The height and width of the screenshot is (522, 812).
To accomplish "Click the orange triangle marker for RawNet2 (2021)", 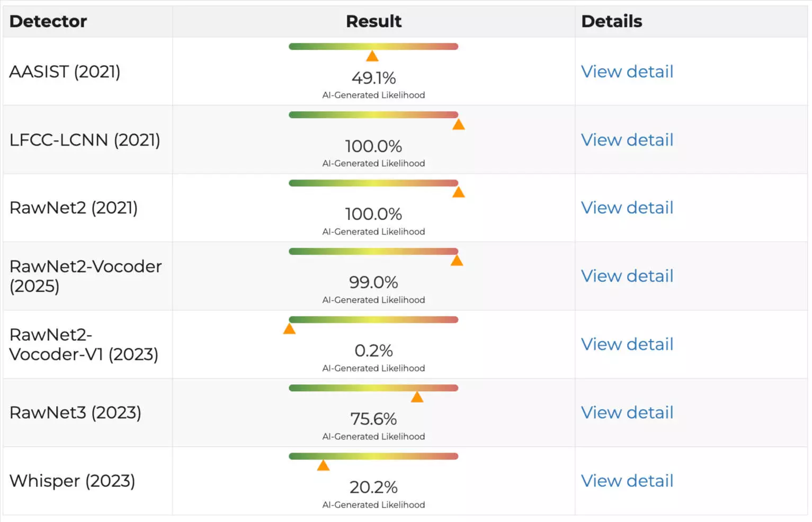I will coord(459,192).
